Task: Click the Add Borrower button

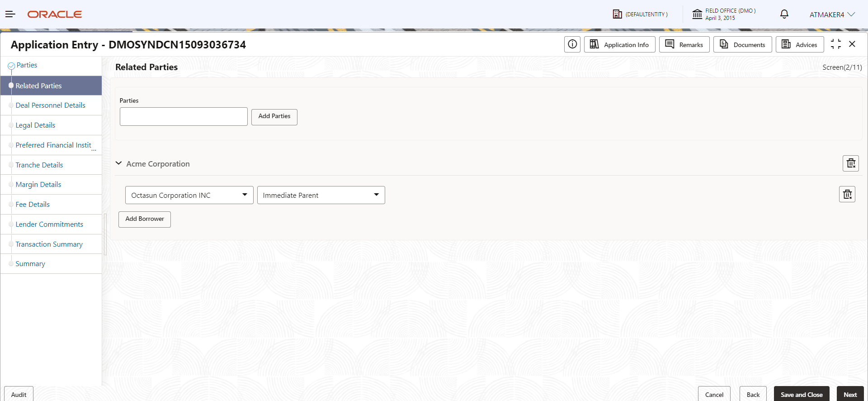Action: tap(145, 220)
